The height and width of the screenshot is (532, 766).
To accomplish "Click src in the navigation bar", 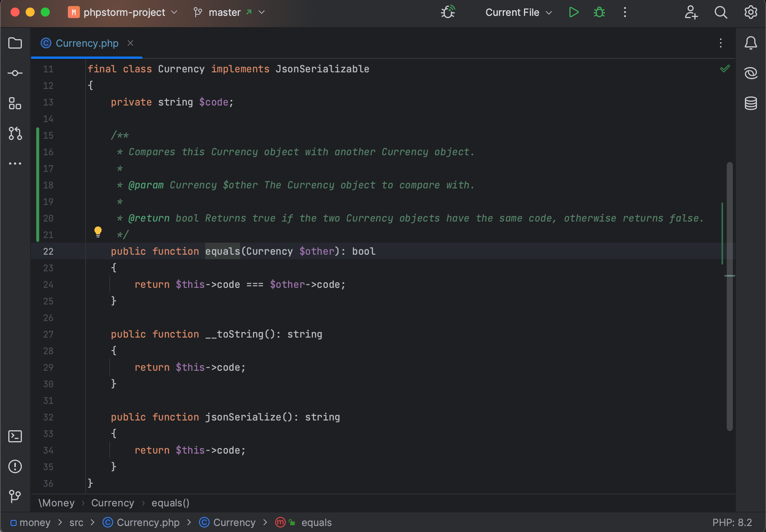I will click(76, 523).
